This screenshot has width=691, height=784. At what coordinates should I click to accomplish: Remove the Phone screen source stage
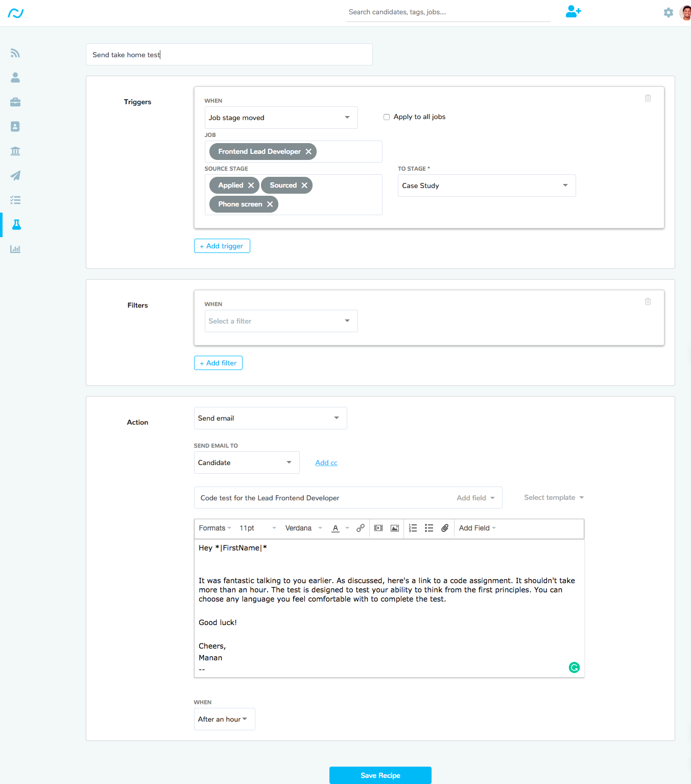(270, 204)
